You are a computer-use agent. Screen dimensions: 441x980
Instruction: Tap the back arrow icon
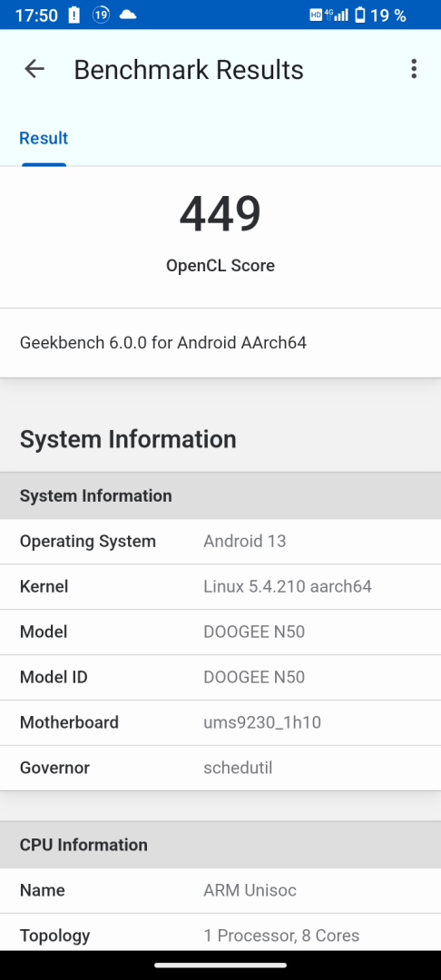click(x=34, y=69)
